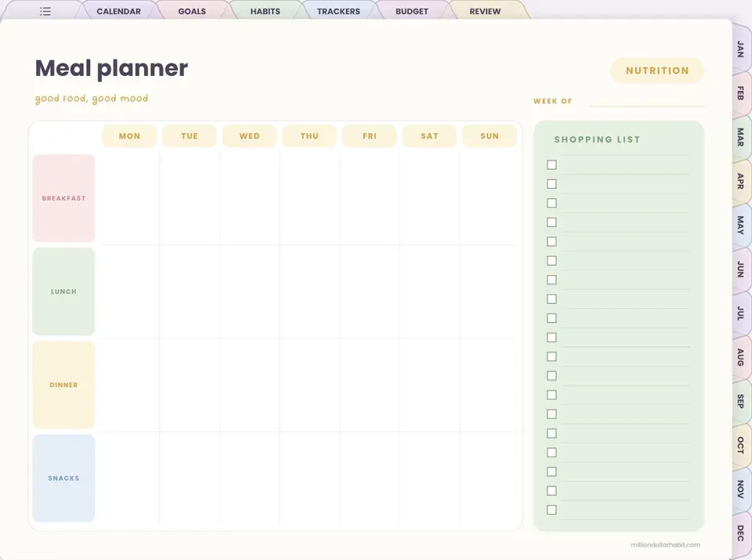Select the MAY month tab
752x560 pixels.
(741, 225)
